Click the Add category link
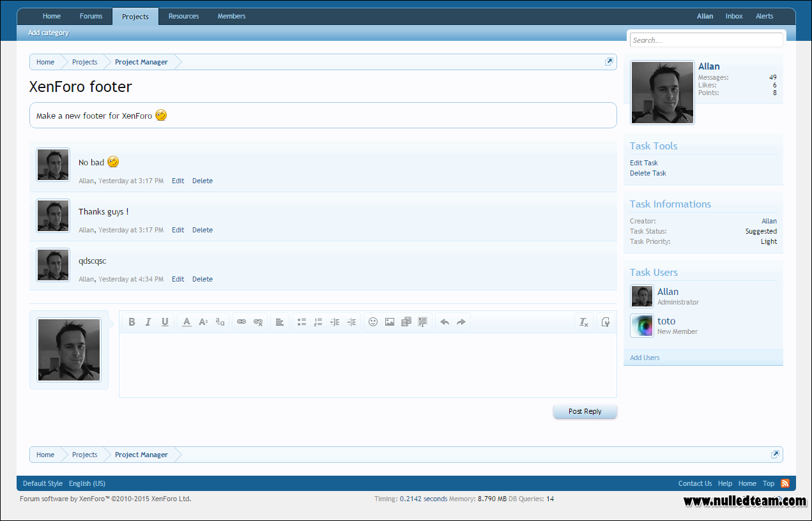812x521 pixels. pos(49,33)
